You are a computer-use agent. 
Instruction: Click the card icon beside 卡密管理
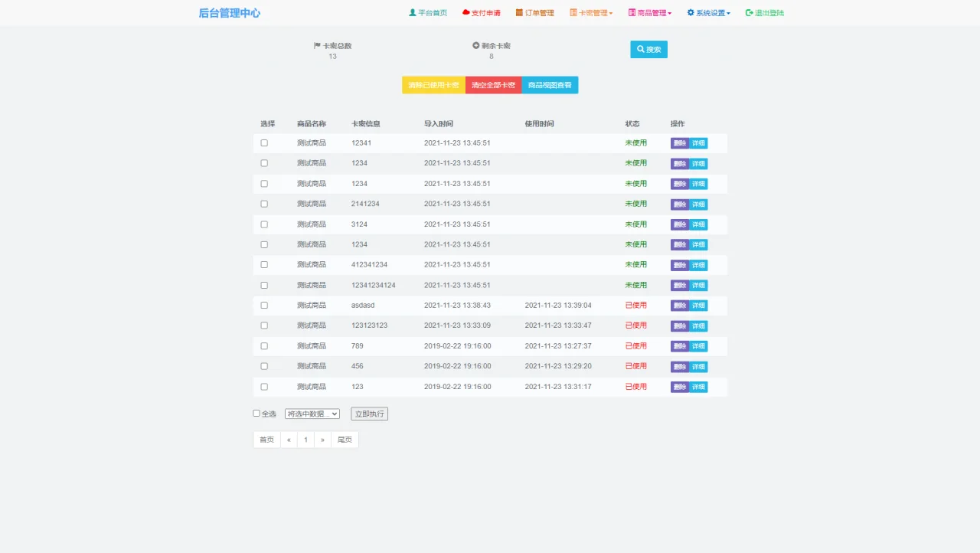572,12
